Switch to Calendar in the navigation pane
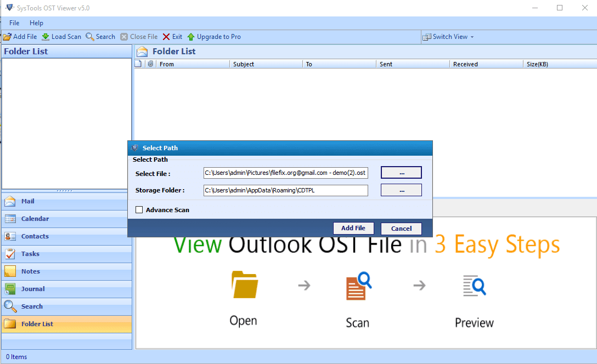The image size is (597, 364). pos(66,219)
